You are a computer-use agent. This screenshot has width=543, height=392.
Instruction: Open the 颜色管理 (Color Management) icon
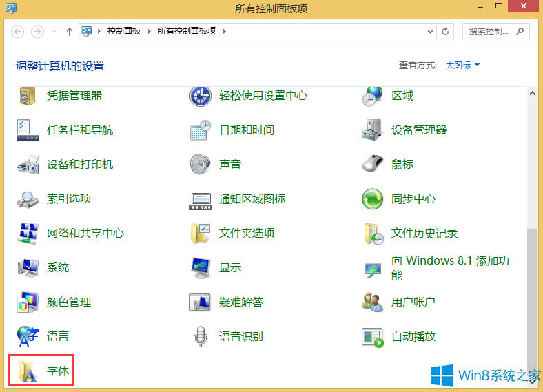(28, 302)
